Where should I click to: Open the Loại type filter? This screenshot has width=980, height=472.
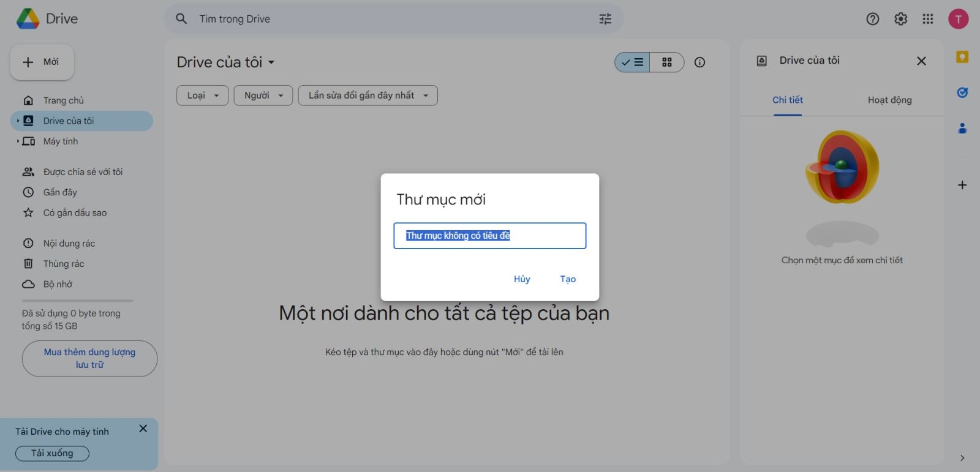tap(202, 96)
